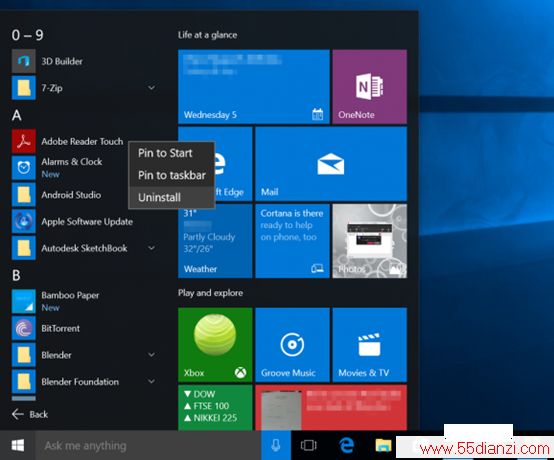Open the OneNote tile
Screen dimensions: 554x460
tap(370, 87)
